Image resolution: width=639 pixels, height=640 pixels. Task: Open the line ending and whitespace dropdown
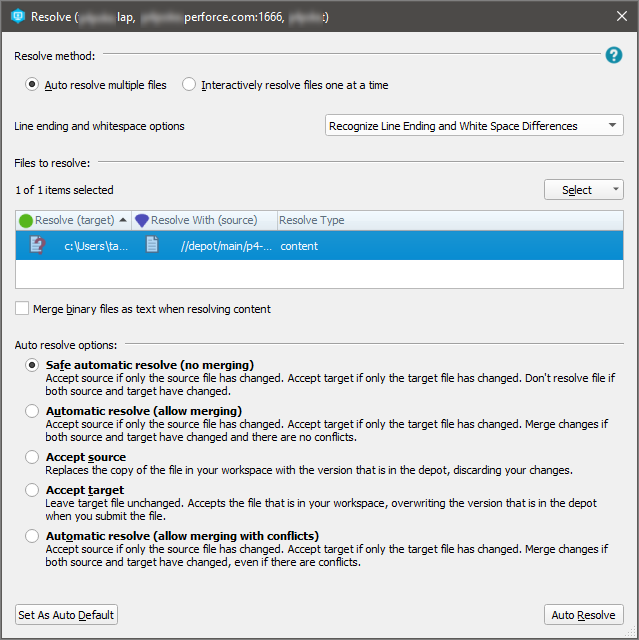(x=474, y=126)
